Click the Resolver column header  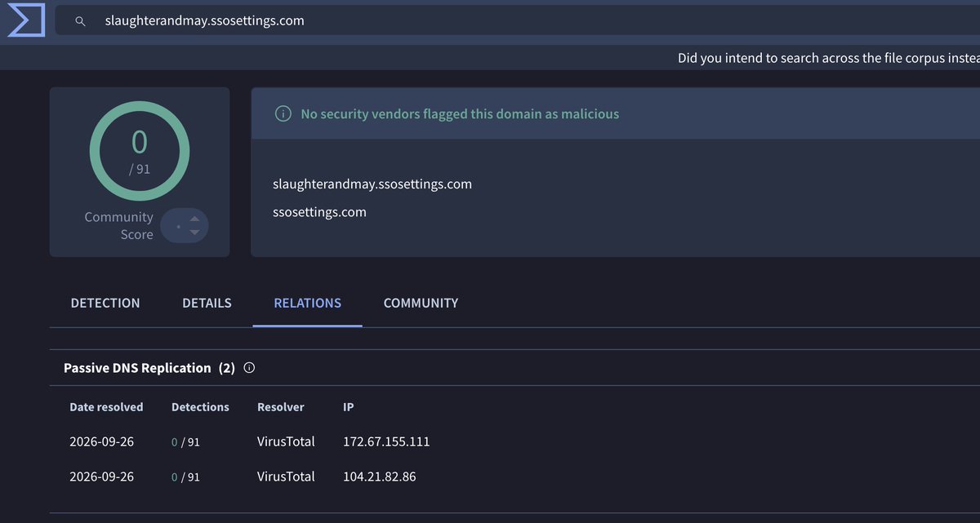(x=280, y=406)
